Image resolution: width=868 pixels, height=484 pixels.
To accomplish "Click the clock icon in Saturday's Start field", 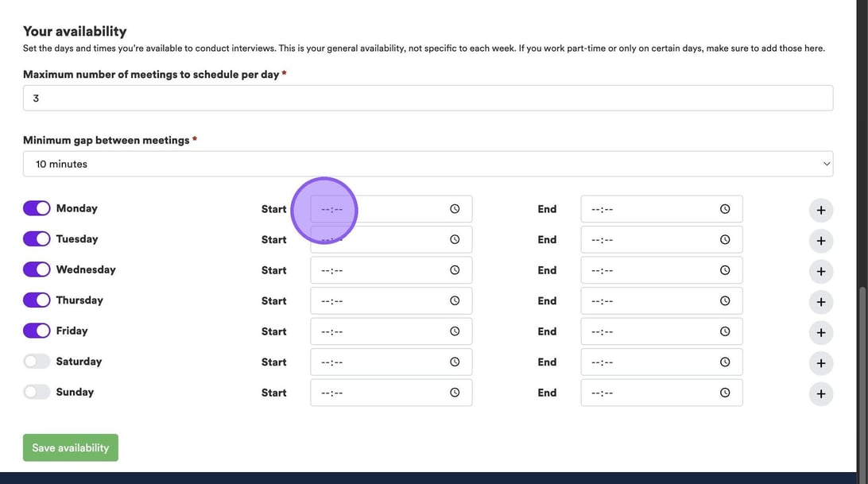I will [x=455, y=362].
